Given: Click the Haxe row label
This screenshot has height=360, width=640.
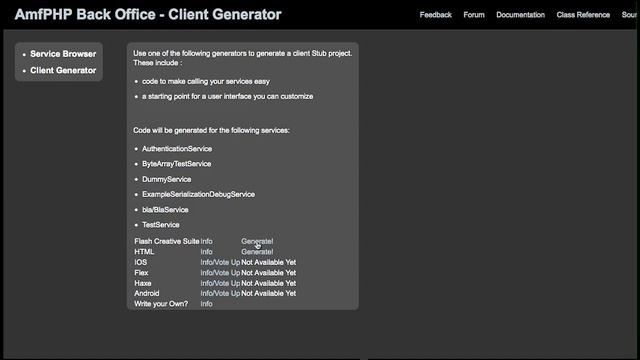Looking at the screenshot, I should [142, 283].
